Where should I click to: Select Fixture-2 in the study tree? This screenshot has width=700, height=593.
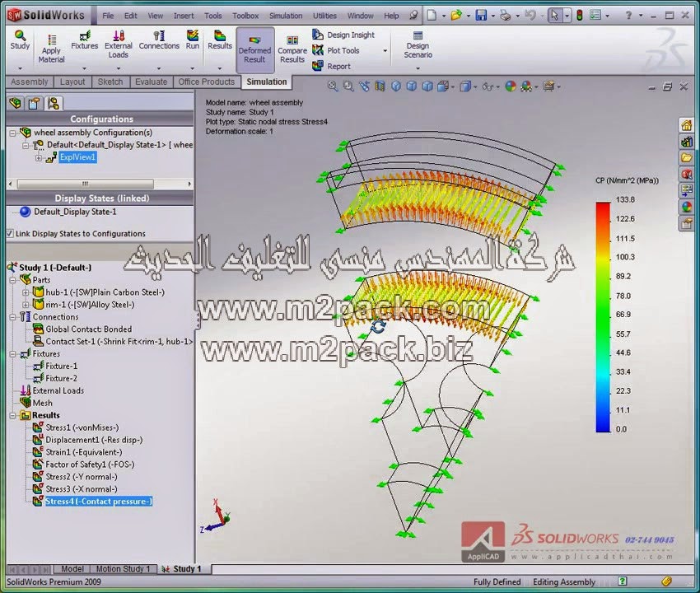coord(61,378)
